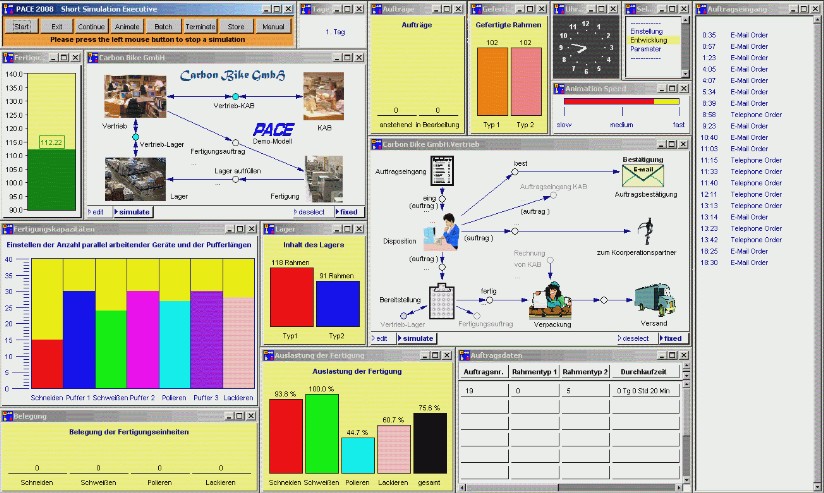Screen dimensions: 824x493
Task: Click the Exit button
Action: 57,26
